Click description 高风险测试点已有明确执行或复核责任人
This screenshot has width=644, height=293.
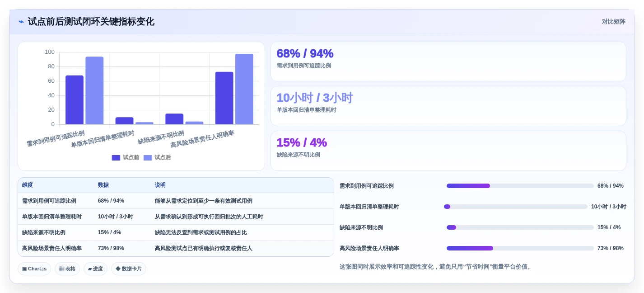tap(204, 248)
